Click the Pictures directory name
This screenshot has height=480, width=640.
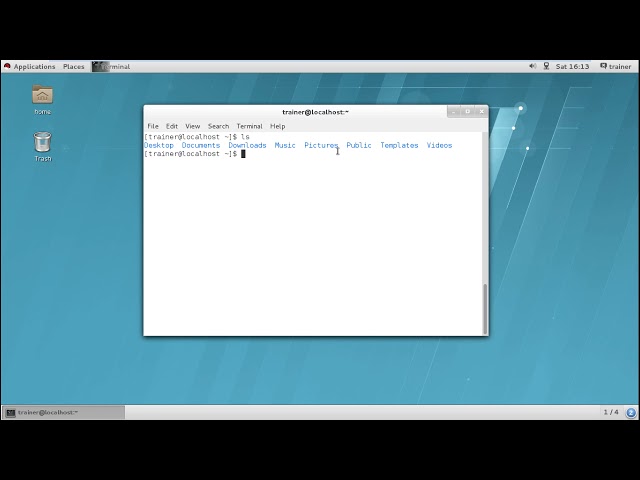pos(321,145)
